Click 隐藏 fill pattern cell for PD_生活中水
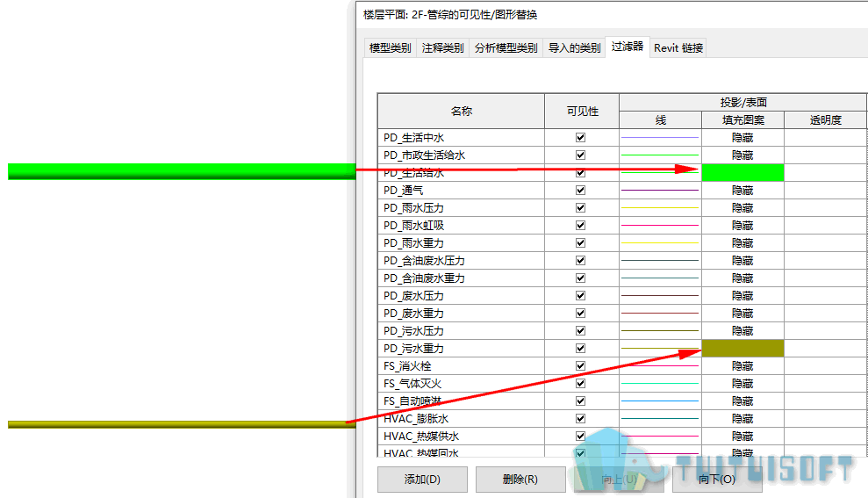This screenshot has width=868, height=498. (742, 137)
